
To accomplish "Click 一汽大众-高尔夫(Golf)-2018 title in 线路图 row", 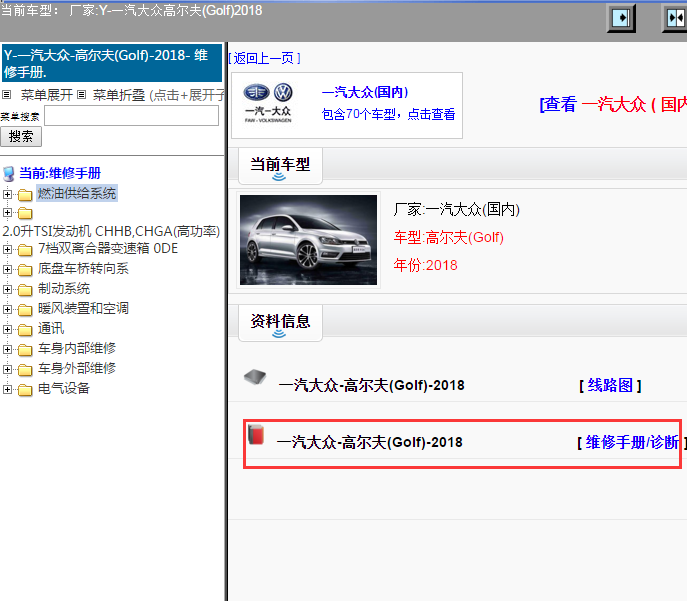I will tap(372, 385).
